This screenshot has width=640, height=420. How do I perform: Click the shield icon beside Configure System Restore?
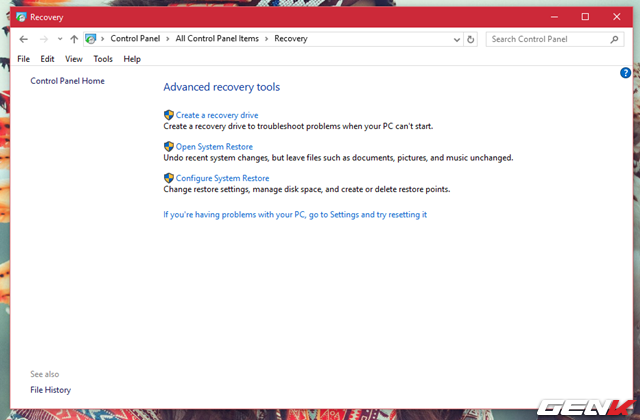click(169, 178)
